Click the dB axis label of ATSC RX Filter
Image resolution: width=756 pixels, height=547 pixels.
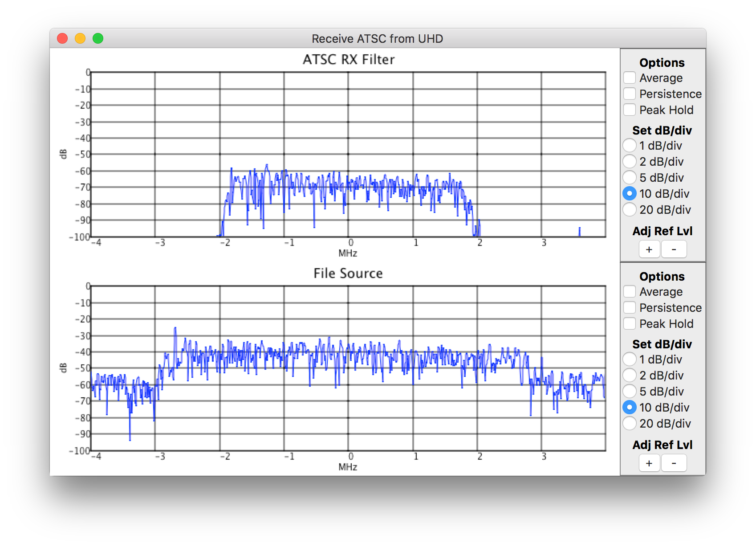click(63, 154)
